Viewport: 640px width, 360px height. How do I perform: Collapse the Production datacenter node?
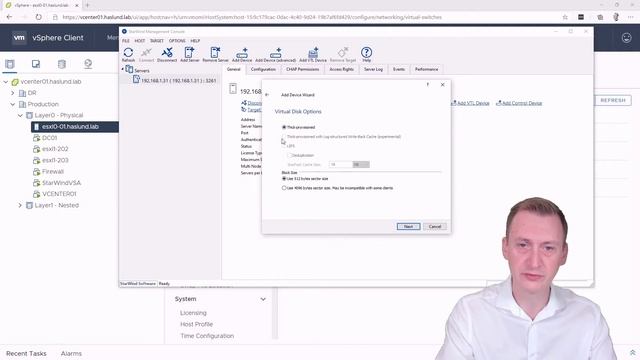[13, 104]
